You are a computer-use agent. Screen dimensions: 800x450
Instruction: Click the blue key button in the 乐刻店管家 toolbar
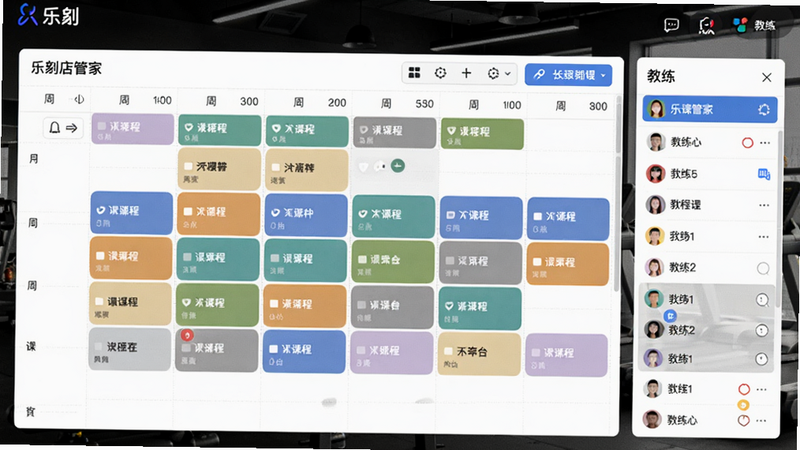(568, 75)
